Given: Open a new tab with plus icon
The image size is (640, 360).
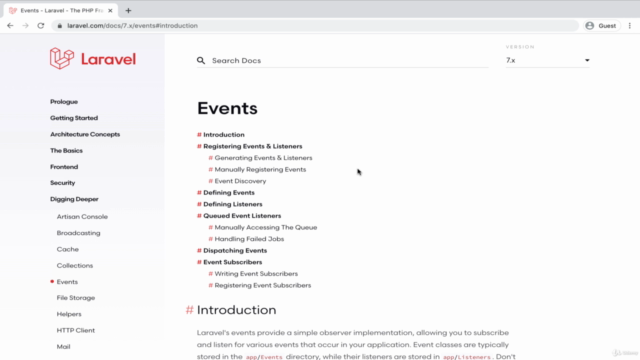Looking at the screenshot, I should (128, 11).
